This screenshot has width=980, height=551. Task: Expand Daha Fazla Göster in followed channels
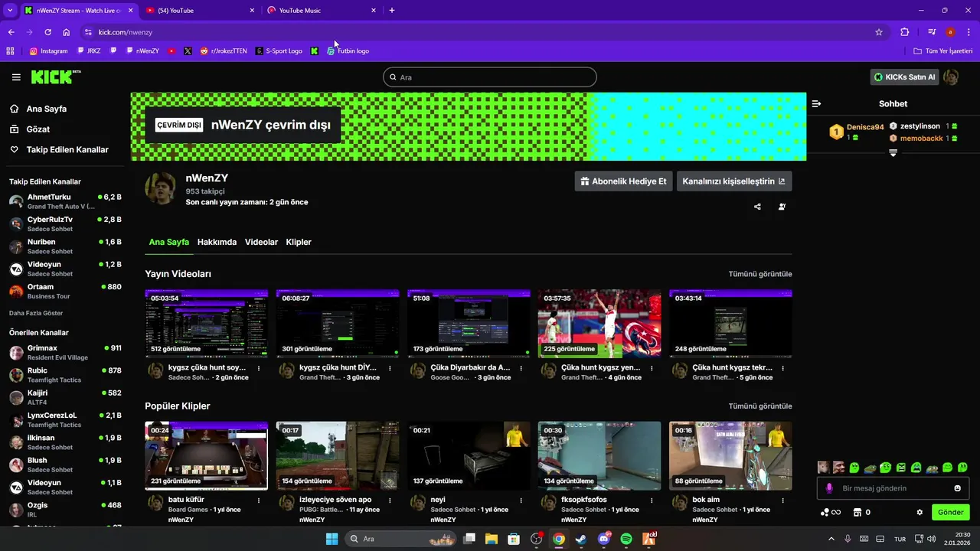[x=36, y=313]
